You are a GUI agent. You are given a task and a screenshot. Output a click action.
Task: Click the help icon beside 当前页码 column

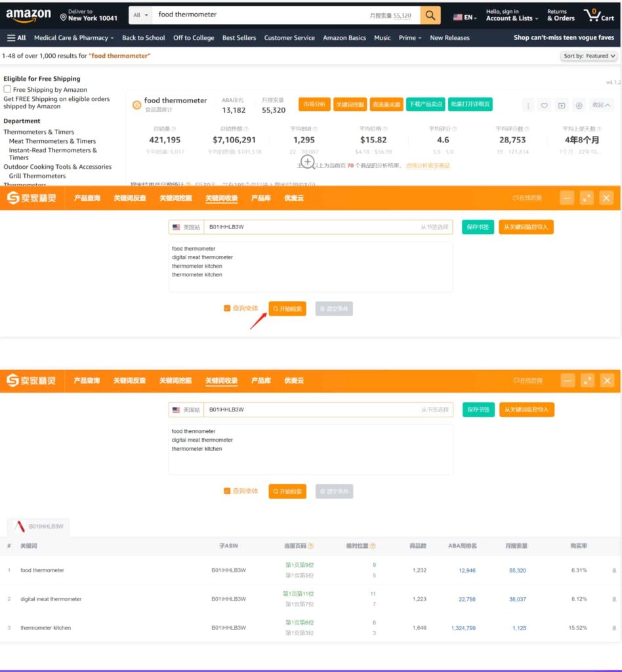tap(310, 545)
